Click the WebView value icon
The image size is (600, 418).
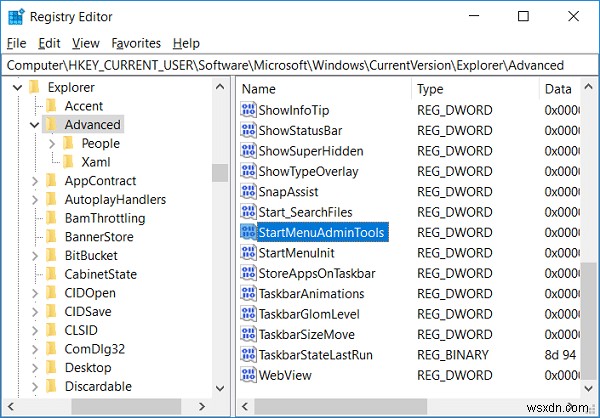[x=248, y=375]
